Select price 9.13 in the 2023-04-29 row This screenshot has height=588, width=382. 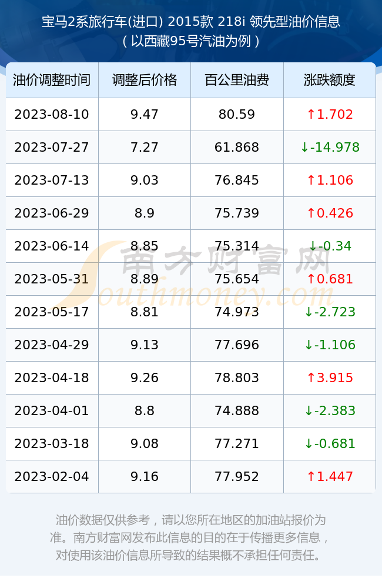coord(145,345)
